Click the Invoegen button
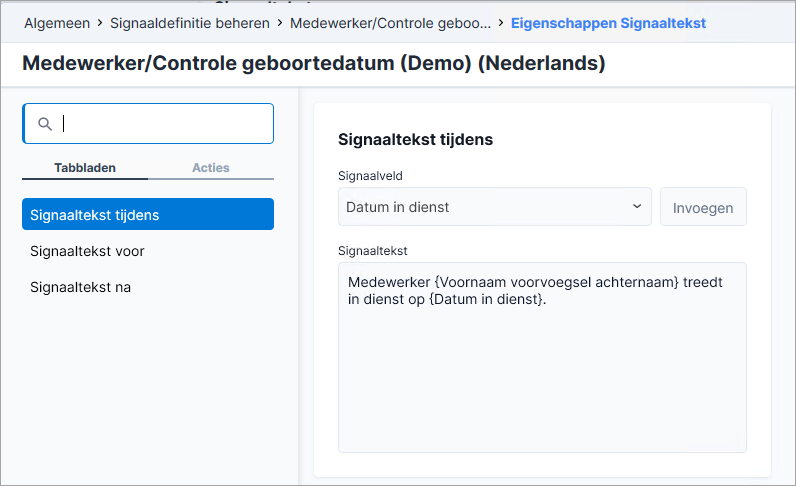 [703, 207]
